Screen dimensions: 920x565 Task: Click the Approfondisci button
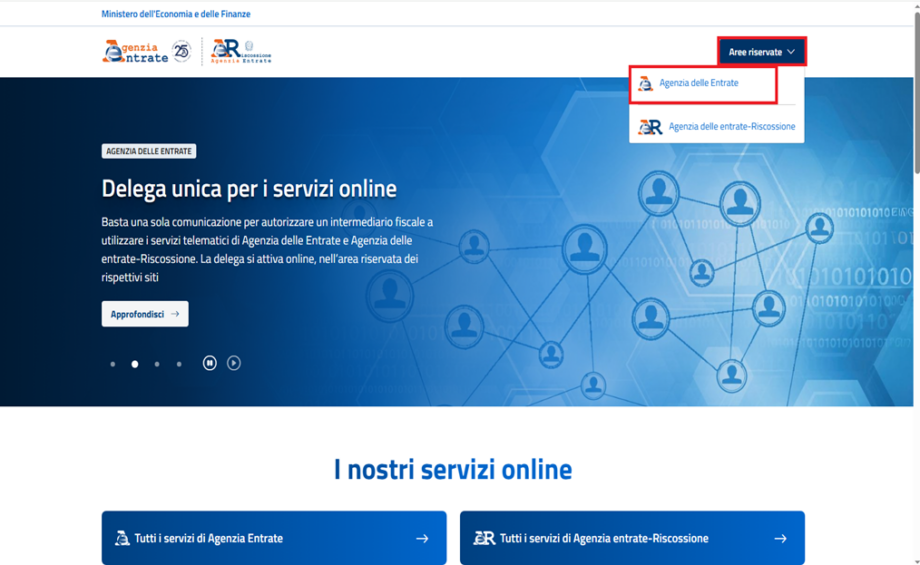pos(144,314)
